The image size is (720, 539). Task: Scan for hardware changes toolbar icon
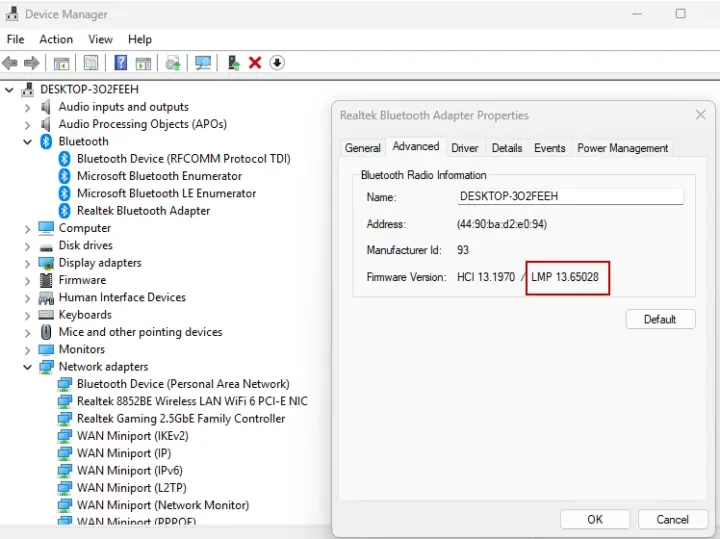point(203,62)
